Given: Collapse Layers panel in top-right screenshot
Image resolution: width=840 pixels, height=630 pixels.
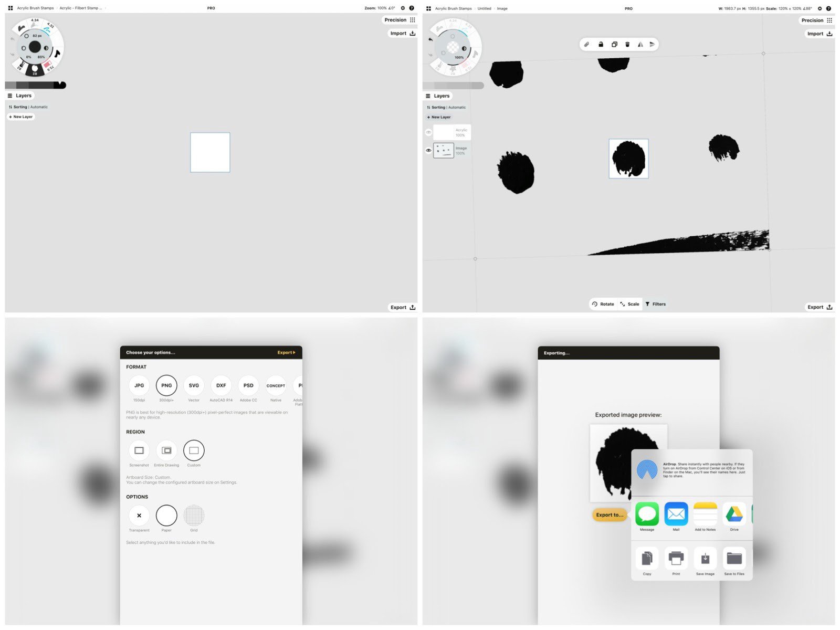Looking at the screenshot, I should click(438, 96).
